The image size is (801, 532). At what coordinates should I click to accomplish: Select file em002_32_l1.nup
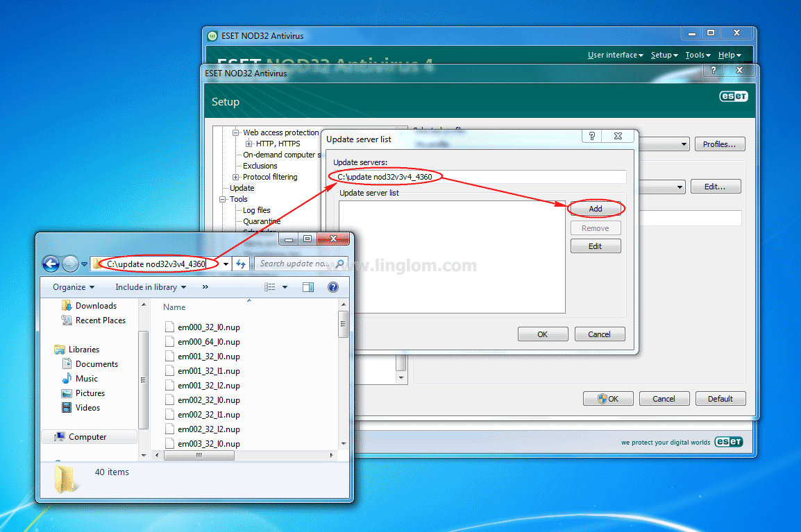point(209,415)
